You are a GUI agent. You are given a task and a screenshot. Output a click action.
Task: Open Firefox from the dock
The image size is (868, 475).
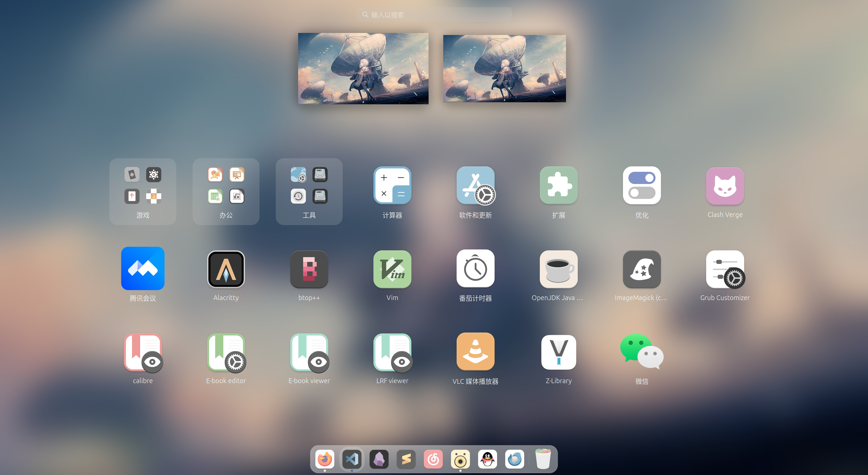[325, 459]
